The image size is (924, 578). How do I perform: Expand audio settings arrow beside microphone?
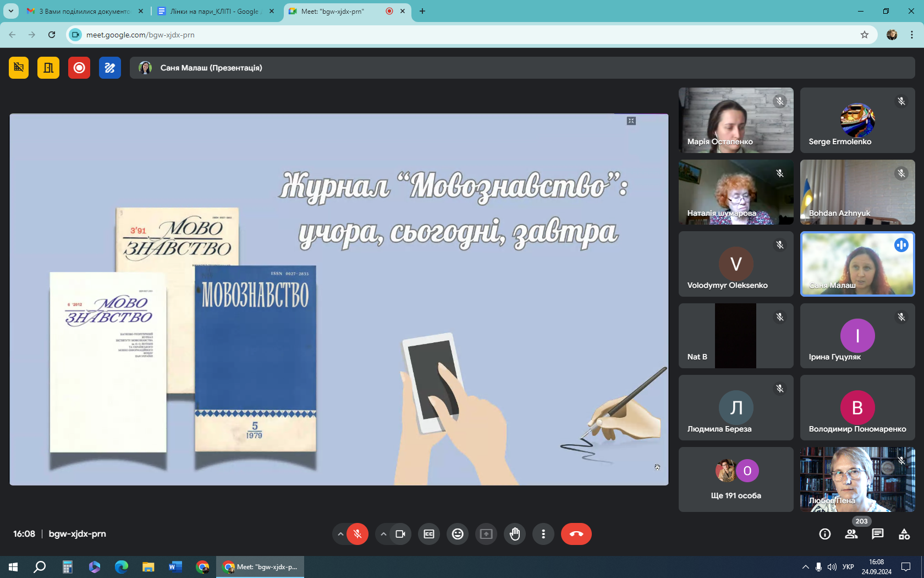coord(340,534)
